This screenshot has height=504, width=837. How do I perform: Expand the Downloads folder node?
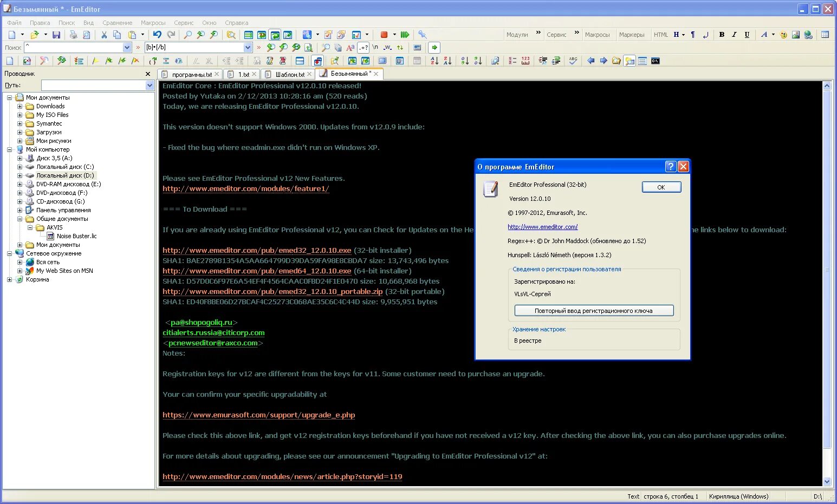click(x=20, y=106)
